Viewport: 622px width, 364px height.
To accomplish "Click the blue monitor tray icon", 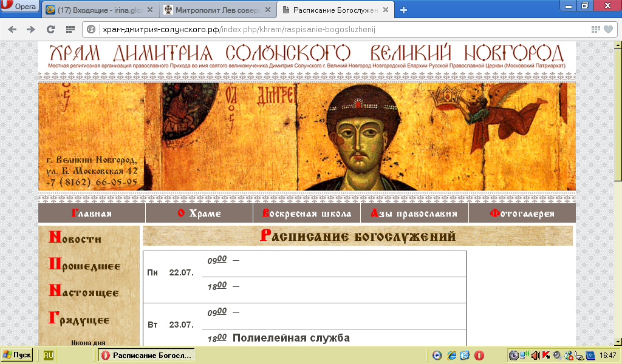I will pos(590,356).
